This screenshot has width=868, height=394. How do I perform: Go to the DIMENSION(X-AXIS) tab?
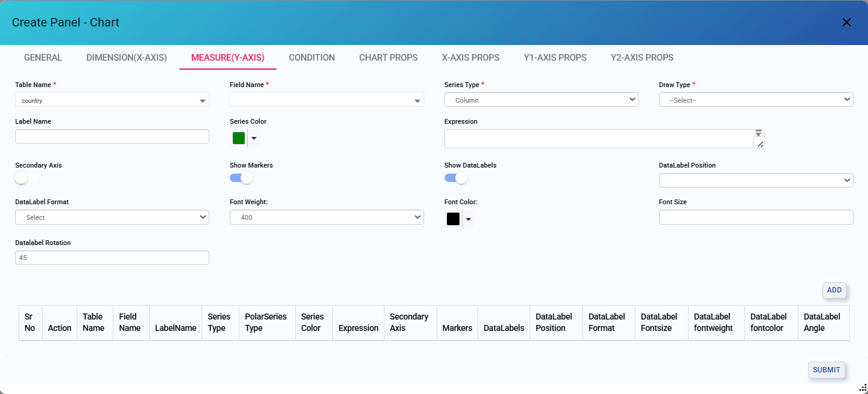(x=127, y=58)
